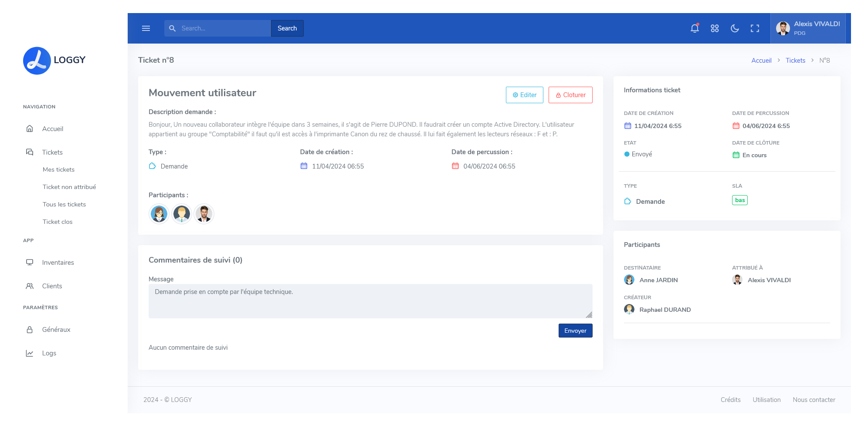Open Tous les tickets
868x429 pixels.
tap(64, 204)
